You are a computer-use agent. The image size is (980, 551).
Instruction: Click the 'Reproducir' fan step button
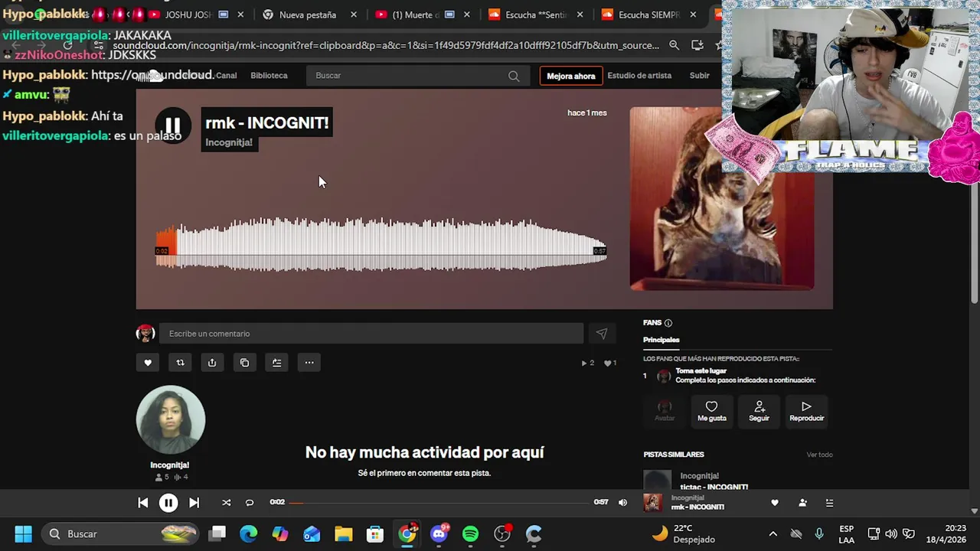click(806, 411)
